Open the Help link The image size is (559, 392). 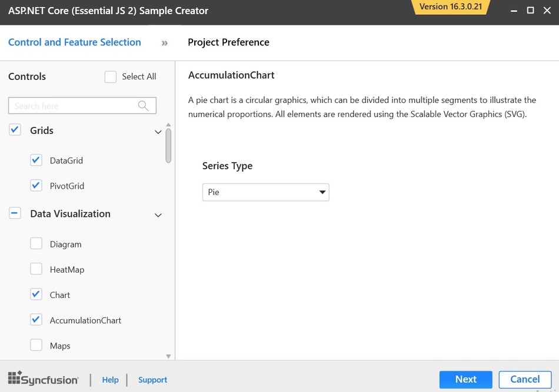pyautogui.click(x=110, y=380)
